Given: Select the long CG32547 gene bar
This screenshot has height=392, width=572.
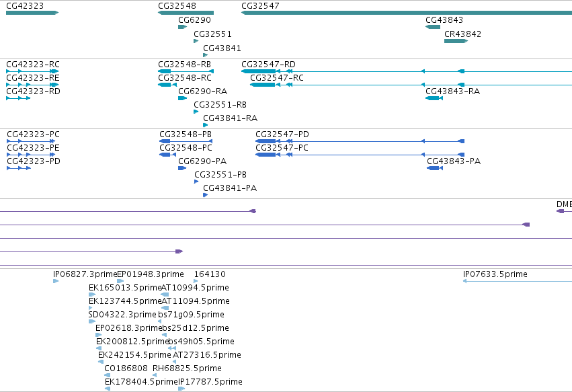Looking at the screenshot, I should (x=407, y=13).
